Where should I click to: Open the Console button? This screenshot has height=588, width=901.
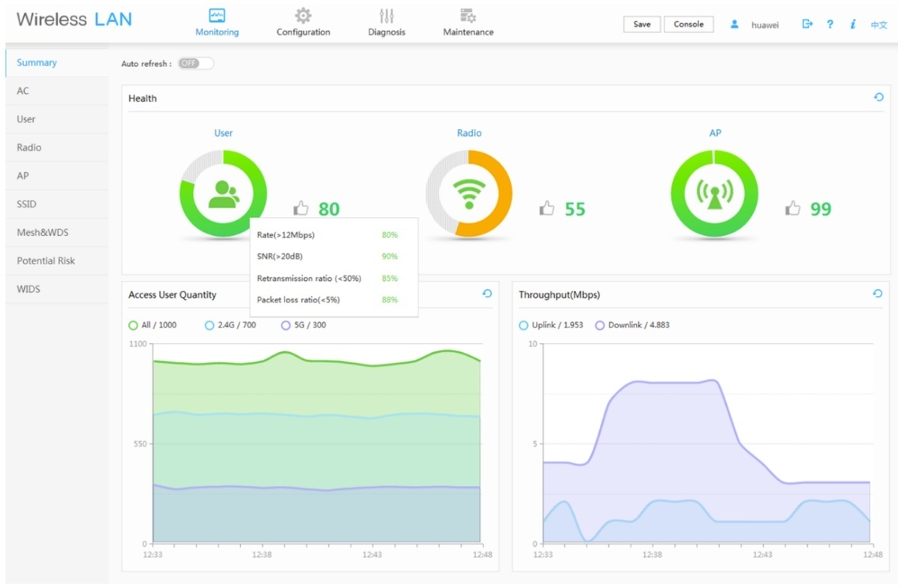pyautogui.click(x=689, y=24)
